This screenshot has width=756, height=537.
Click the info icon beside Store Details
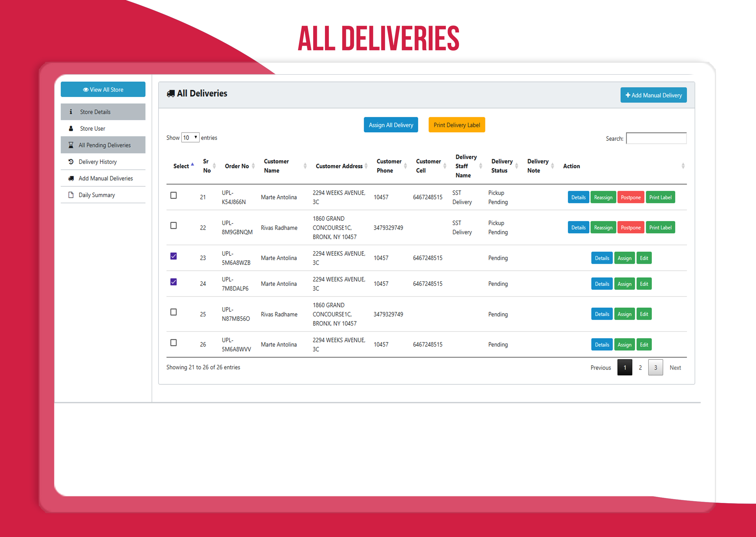click(71, 112)
